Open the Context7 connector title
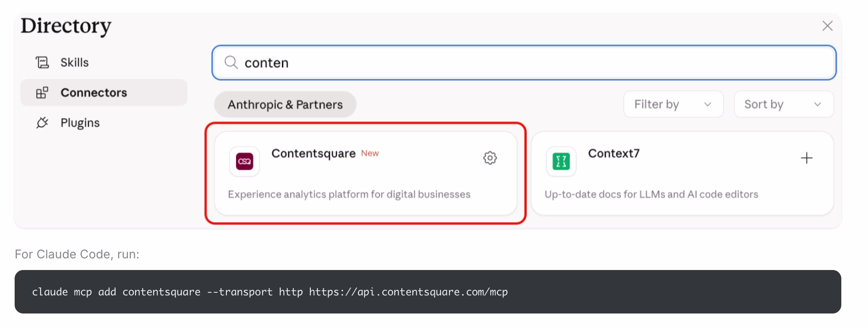Viewport: 868px width, 329px height. pos(614,153)
